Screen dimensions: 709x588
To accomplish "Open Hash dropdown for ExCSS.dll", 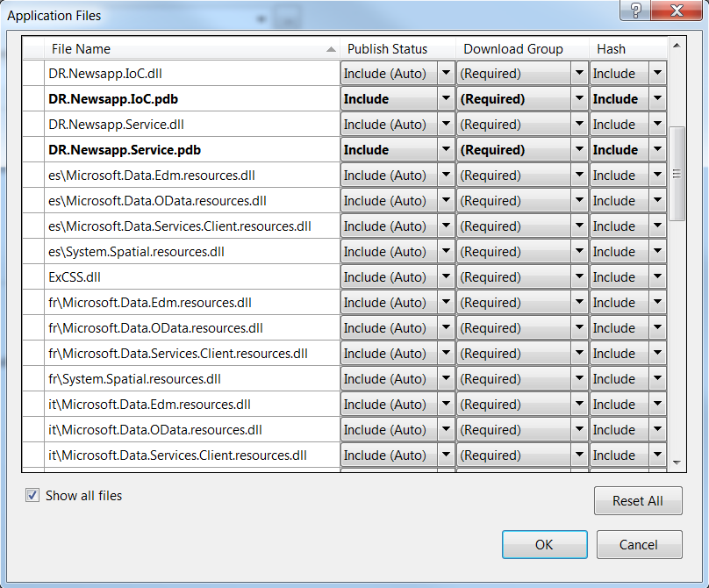I will tap(657, 276).
